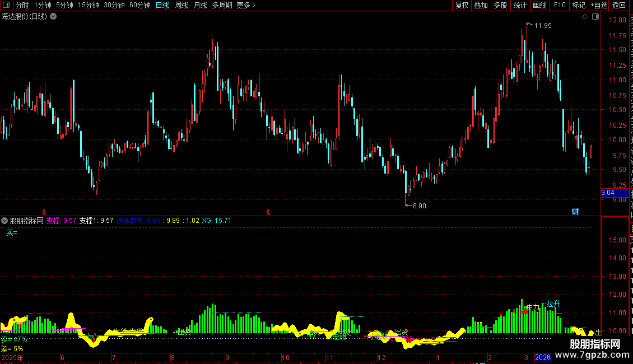
Task: Click the 2025年 date axis label
Action: coord(12,357)
